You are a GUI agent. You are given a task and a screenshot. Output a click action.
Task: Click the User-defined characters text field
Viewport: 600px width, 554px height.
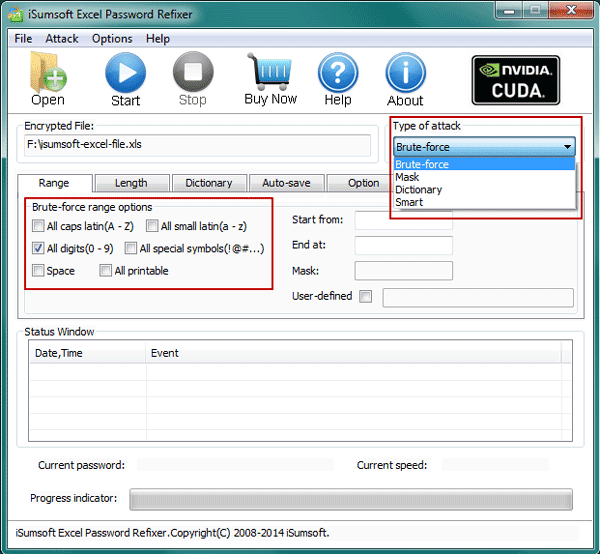click(478, 297)
